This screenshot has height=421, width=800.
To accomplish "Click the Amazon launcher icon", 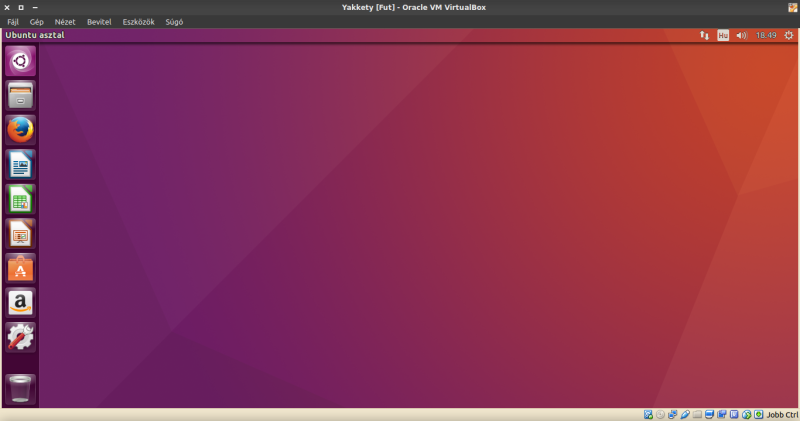I will click(21, 302).
